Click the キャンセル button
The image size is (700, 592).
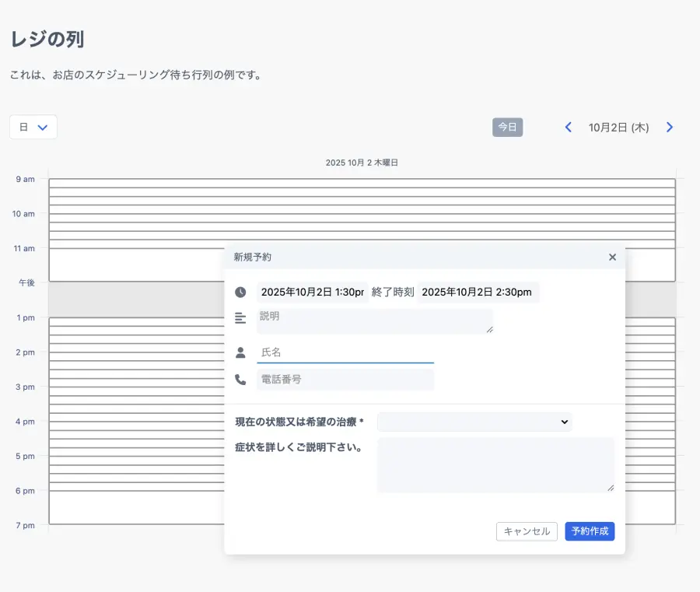tap(527, 531)
